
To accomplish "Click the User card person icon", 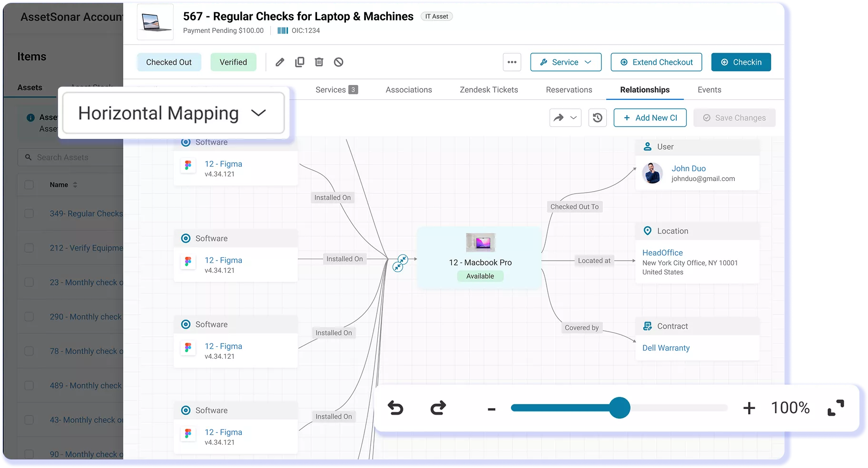I will pos(647,146).
